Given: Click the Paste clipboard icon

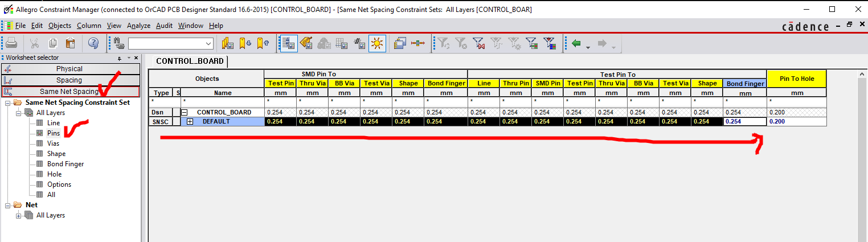Looking at the screenshot, I should click(x=71, y=43).
